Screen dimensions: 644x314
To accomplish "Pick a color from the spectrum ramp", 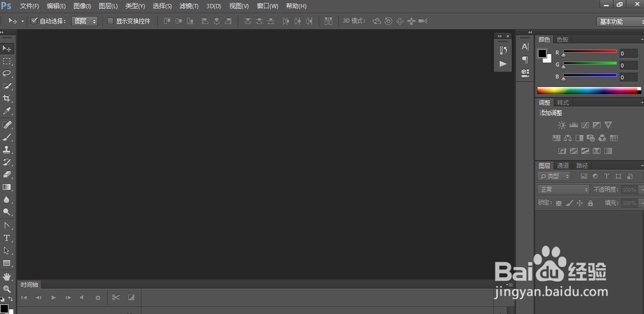I will point(589,91).
